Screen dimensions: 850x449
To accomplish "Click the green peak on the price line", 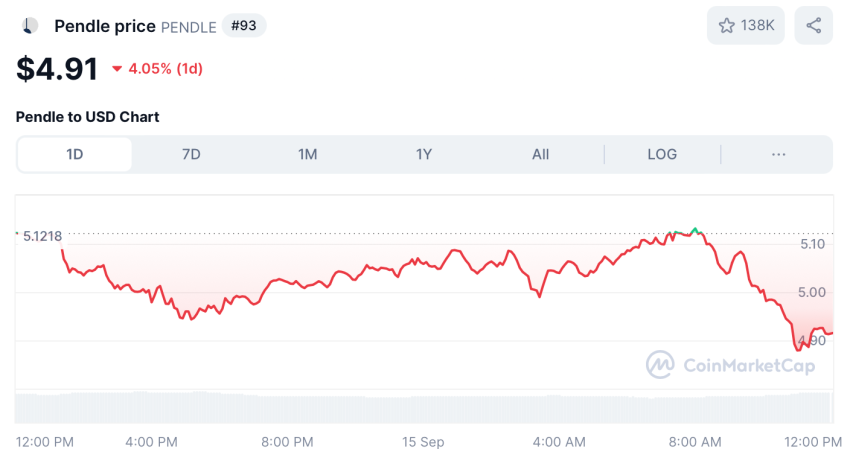I will tap(695, 230).
